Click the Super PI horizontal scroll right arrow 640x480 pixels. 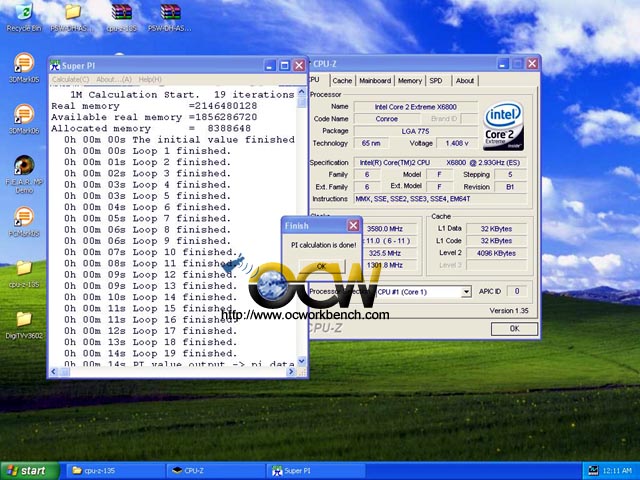291,371
